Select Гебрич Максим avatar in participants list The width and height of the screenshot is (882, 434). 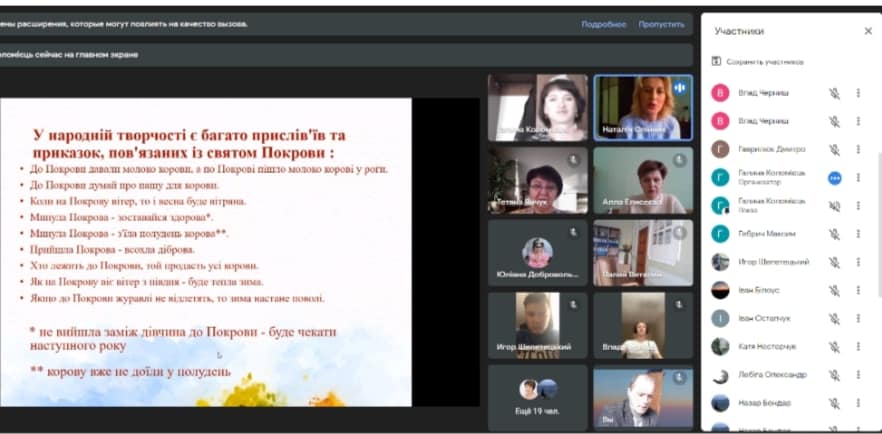tap(720, 234)
